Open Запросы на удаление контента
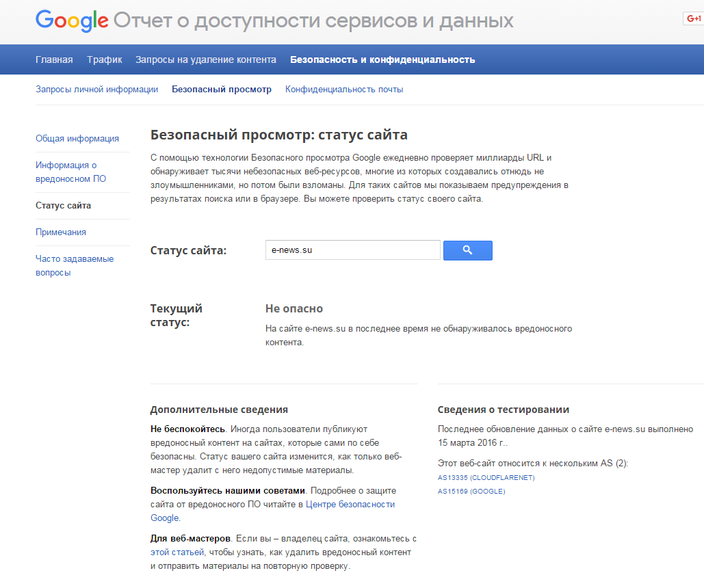This screenshot has height=588, width=704. point(206,59)
